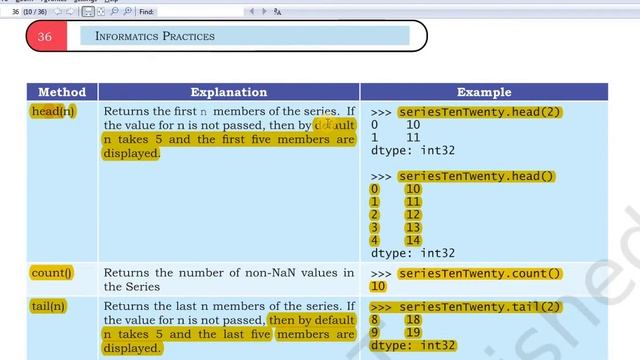
Task: Click the highlighted 'displayed.' word in the head(n) row
Action: 131,153
